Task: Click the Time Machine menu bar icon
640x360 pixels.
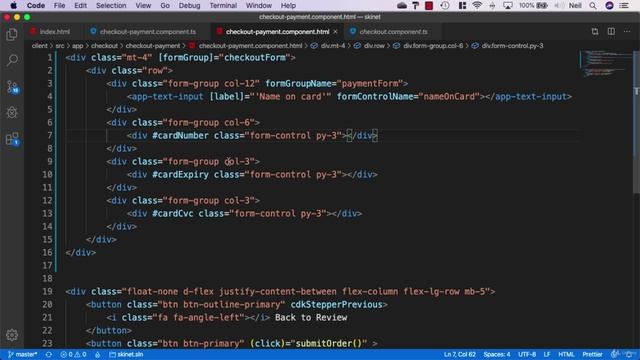Action: point(445,5)
